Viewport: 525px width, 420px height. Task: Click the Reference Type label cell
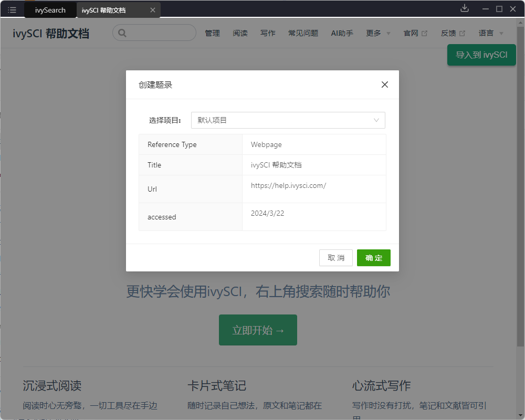pyautogui.click(x=191, y=144)
